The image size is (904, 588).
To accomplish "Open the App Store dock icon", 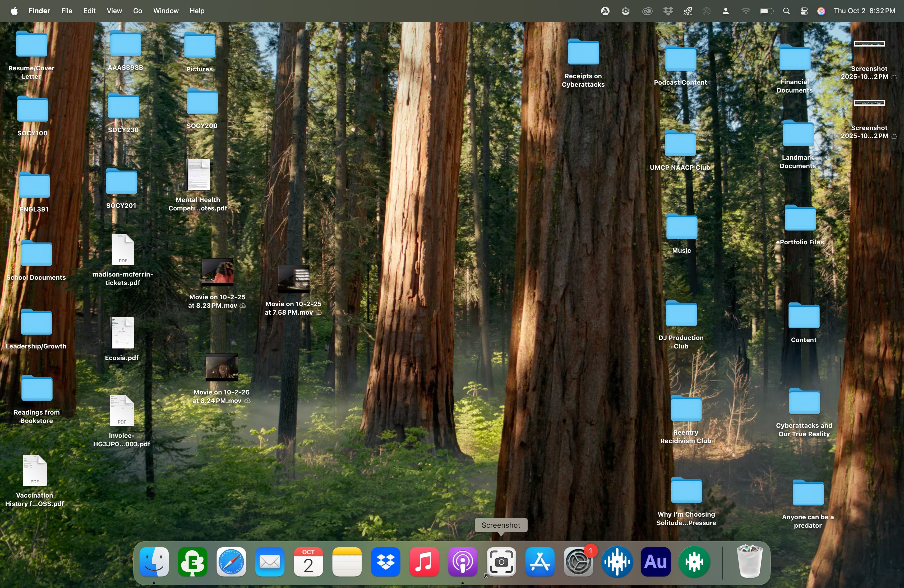I will tap(540, 562).
